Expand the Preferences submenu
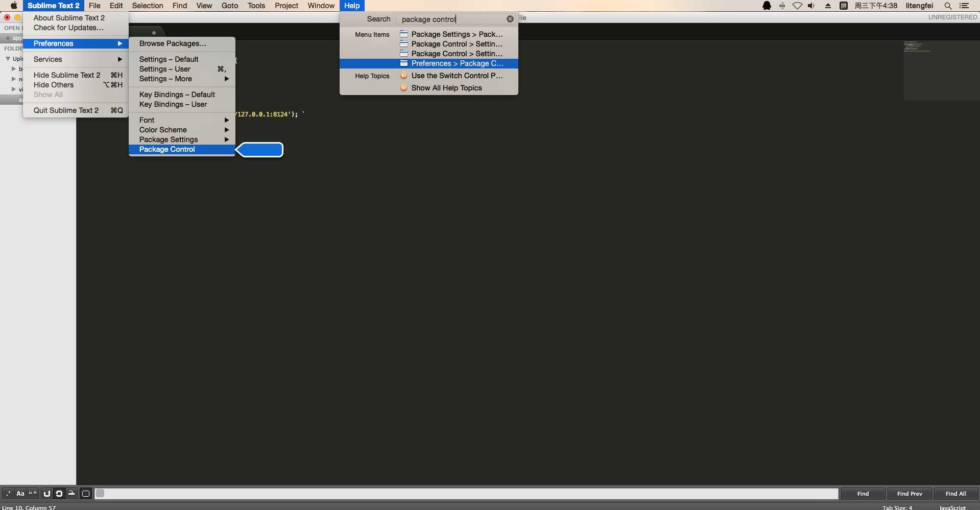This screenshot has width=980, height=510. [x=76, y=43]
